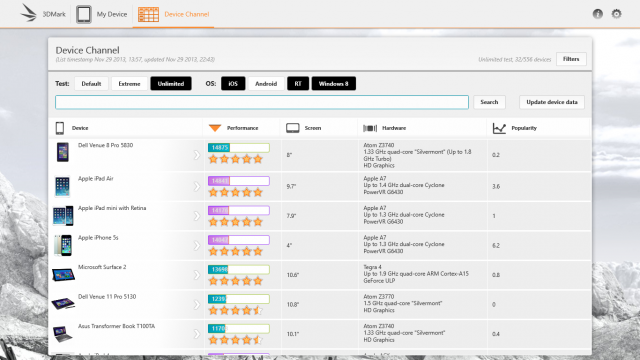Switch to the My Device tab
Screen dimensions: 640x360
102,14
